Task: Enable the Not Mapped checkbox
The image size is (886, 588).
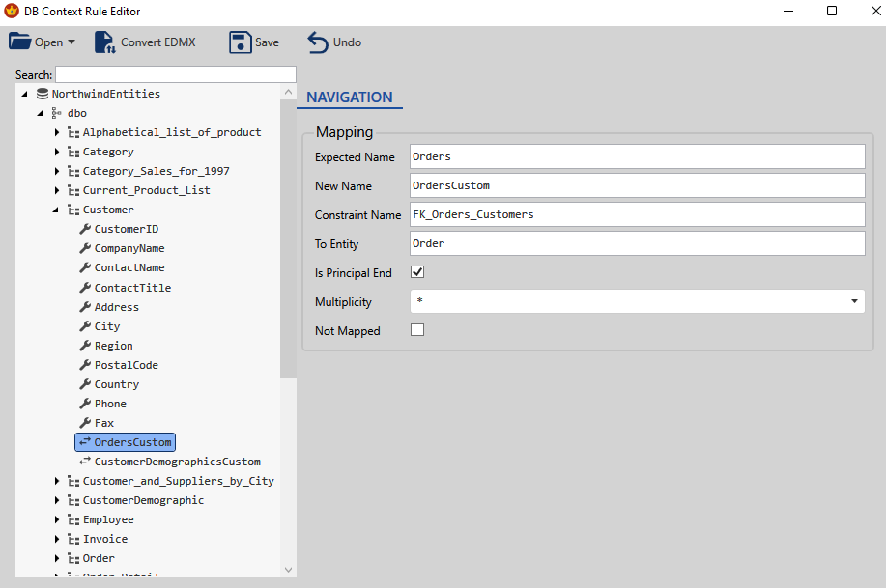Action: tap(417, 329)
